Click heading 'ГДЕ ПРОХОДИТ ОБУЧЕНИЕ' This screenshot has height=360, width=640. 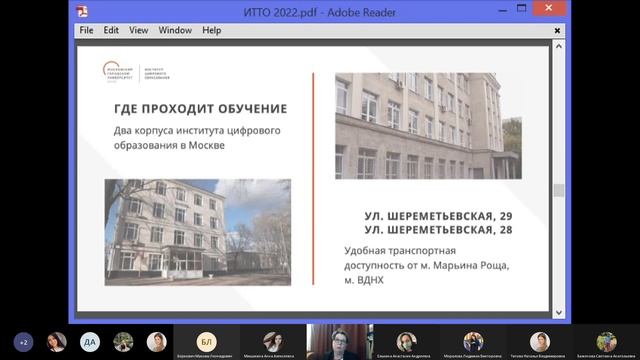point(200,109)
